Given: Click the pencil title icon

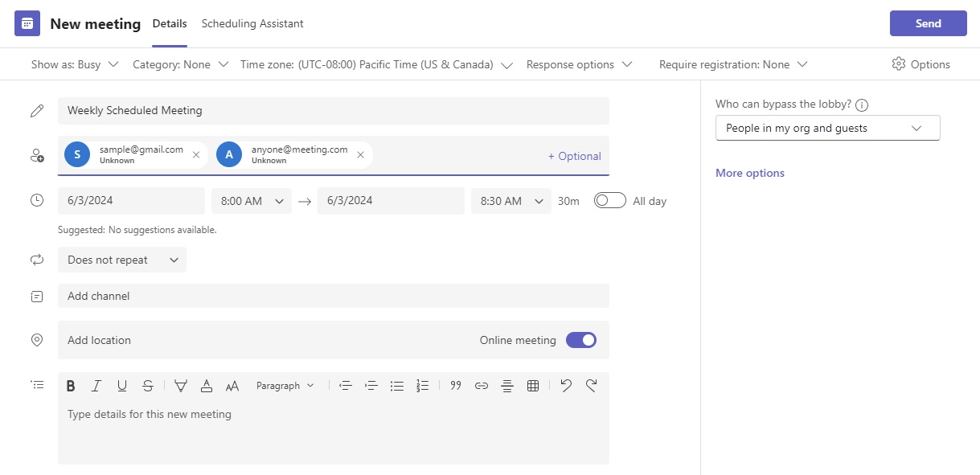Looking at the screenshot, I should 37,111.
